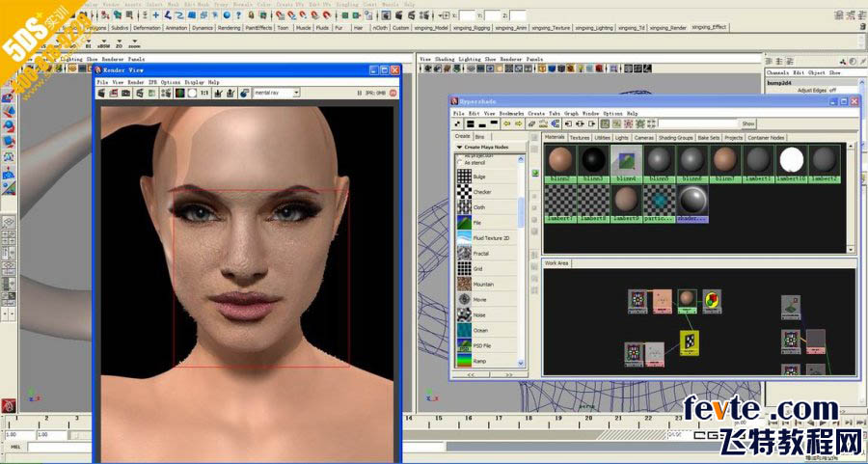Select the Checker texture node icon
Viewport: 868px width, 464px height.
[464, 191]
